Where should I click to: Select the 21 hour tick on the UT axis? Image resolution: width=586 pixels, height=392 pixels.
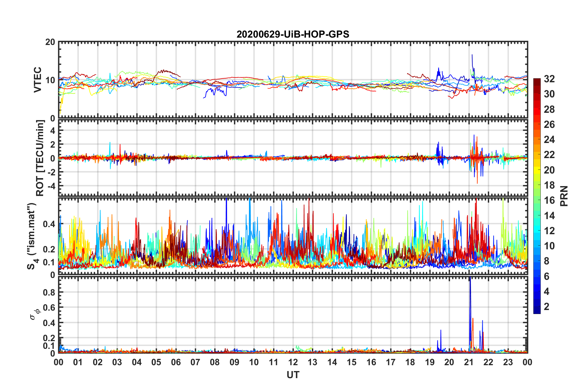coord(469,362)
